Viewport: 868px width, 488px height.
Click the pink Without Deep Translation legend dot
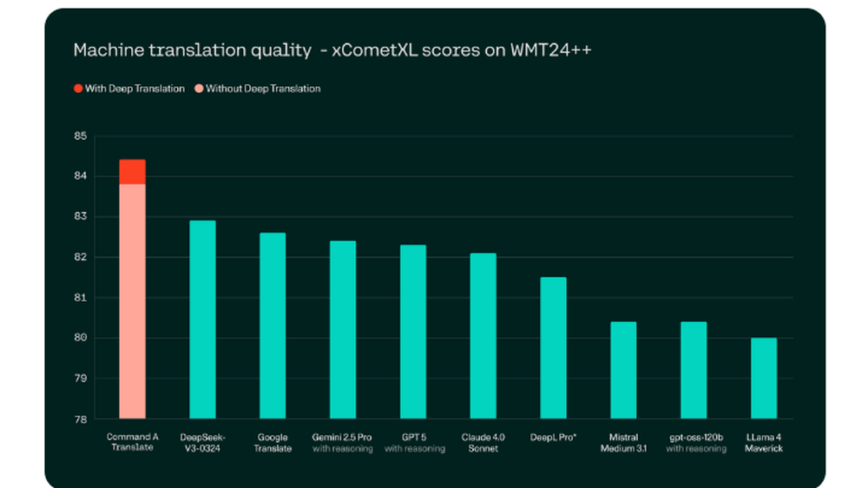point(199,89)
